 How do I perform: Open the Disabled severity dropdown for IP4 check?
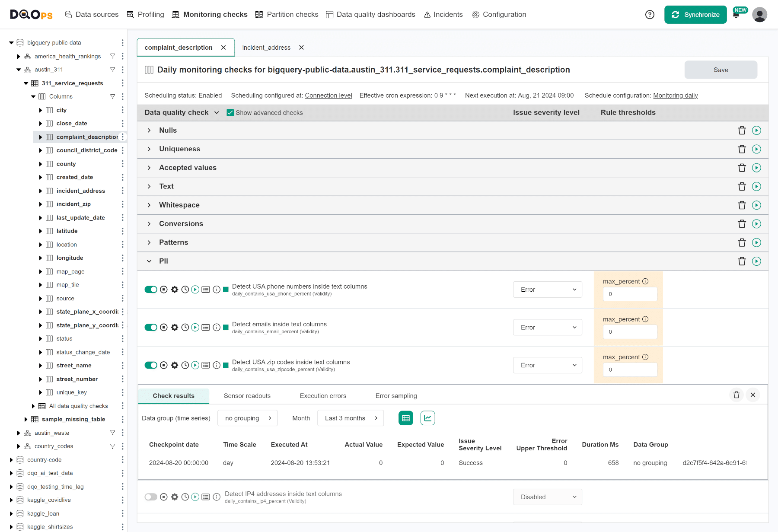pos(548,497)
